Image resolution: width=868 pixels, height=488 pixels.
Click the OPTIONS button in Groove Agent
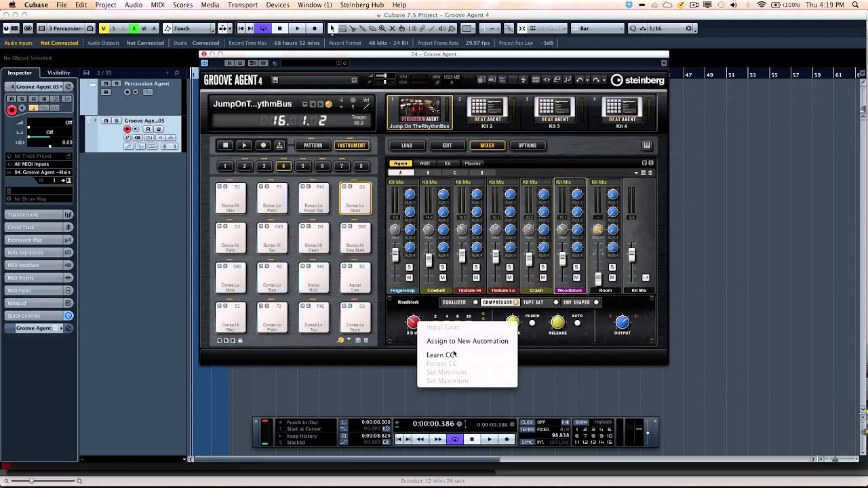pos(527,145)
